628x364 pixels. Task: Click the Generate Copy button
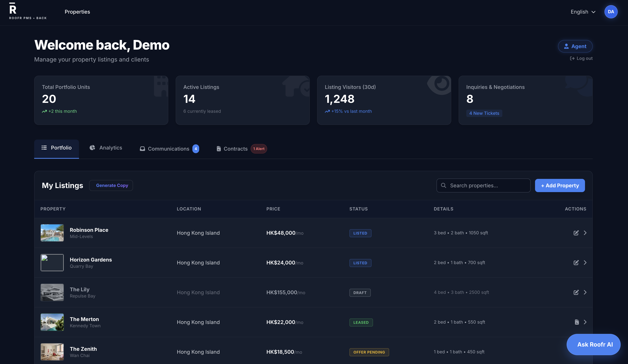[111, 185]
